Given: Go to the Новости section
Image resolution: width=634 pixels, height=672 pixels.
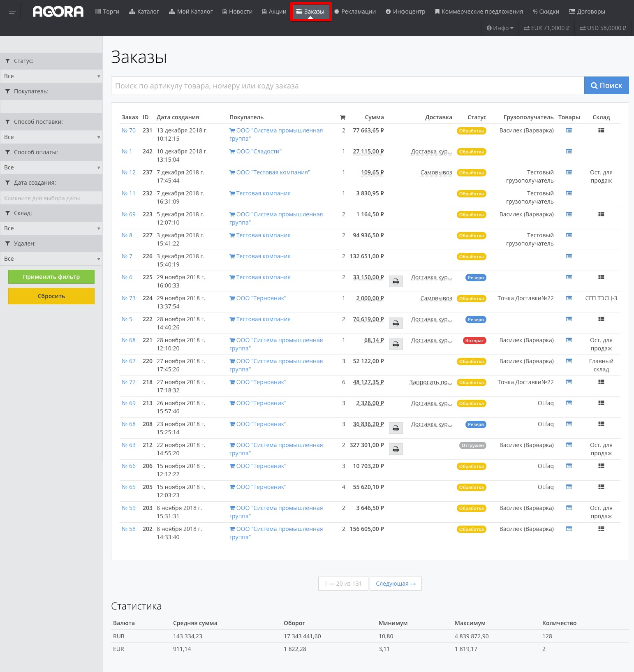Looking at the screenshot, I should (237, 12).
